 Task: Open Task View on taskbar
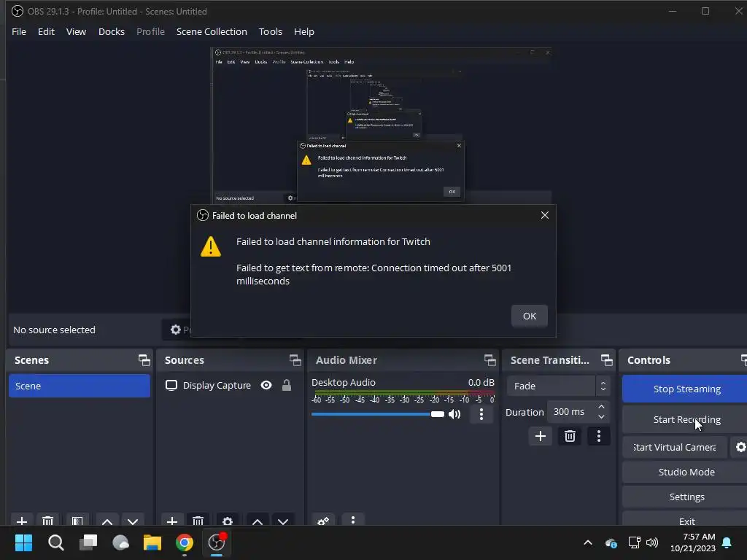point(88,542)
